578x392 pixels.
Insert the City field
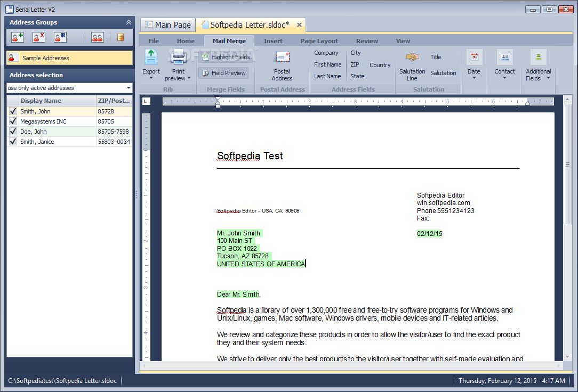[355, 53]
